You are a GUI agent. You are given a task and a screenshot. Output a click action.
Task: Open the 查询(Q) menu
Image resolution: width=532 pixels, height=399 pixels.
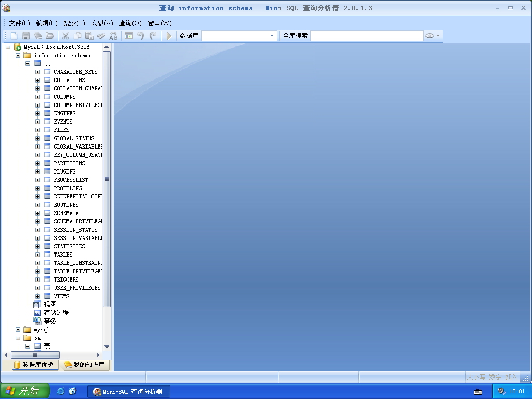point(130,23)
